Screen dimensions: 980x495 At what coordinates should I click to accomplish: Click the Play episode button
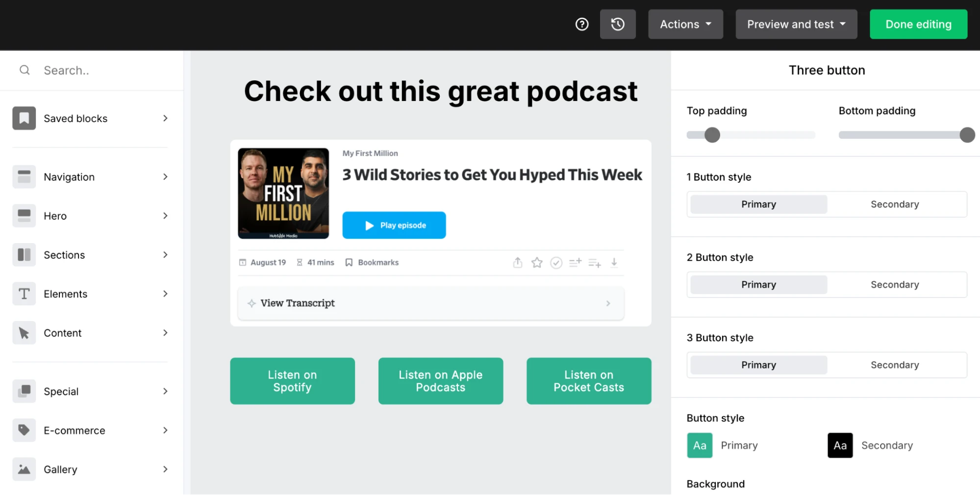394,225
